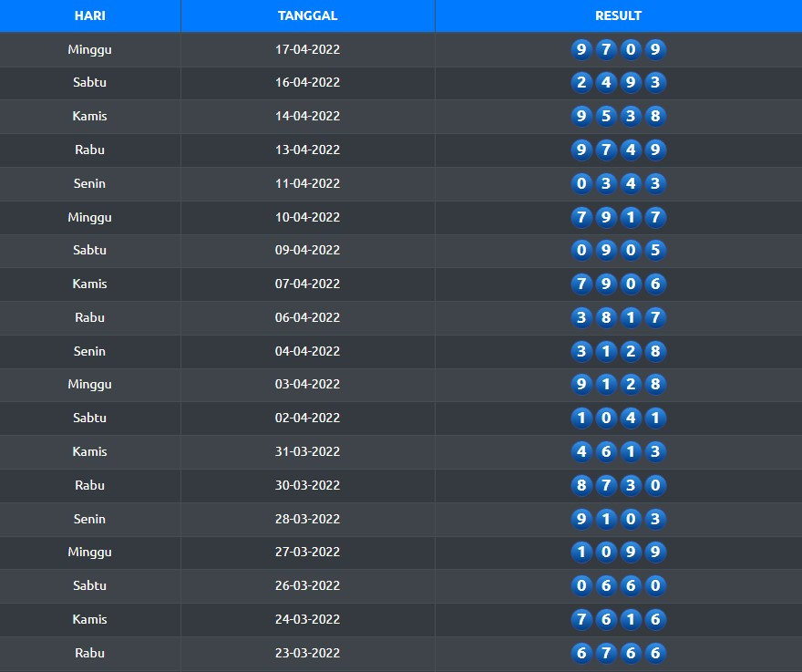The width and height of the screenshot is (802, 672).
Task: Select the date 02-04-2022
Action: pos(307,419)
